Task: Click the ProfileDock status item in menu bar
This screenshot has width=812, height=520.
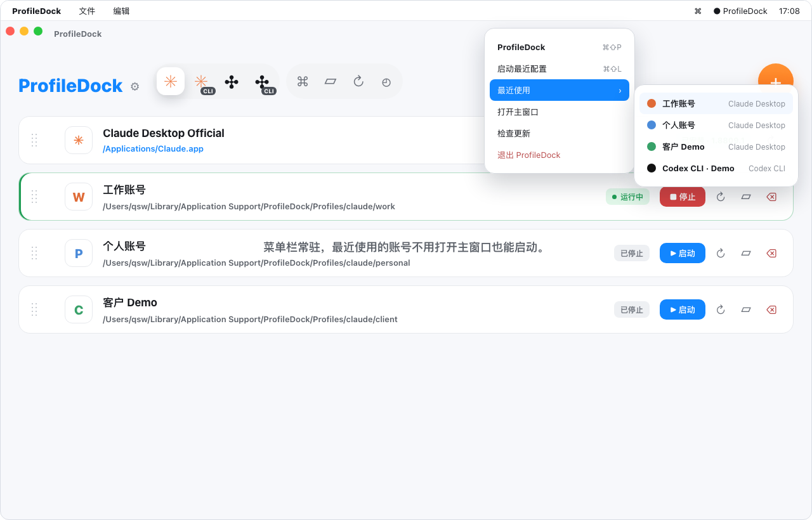Action: [x=740, y=11]
